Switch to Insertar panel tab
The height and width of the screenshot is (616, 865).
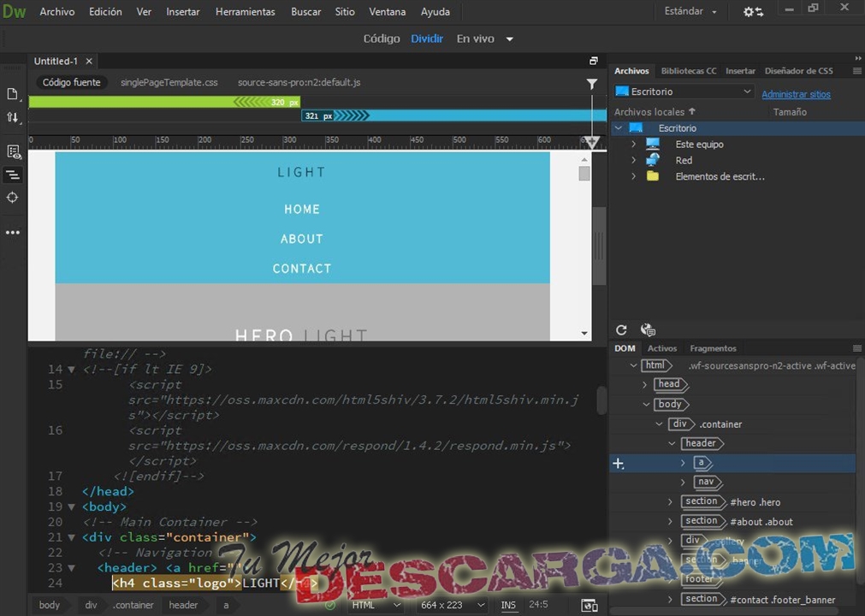pos(740,71)
